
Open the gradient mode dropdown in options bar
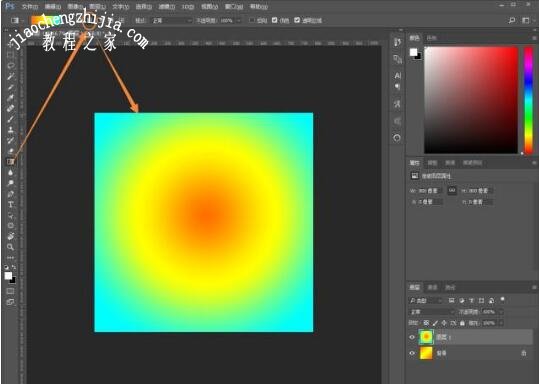pyautogui.click(x=172, y=21)
